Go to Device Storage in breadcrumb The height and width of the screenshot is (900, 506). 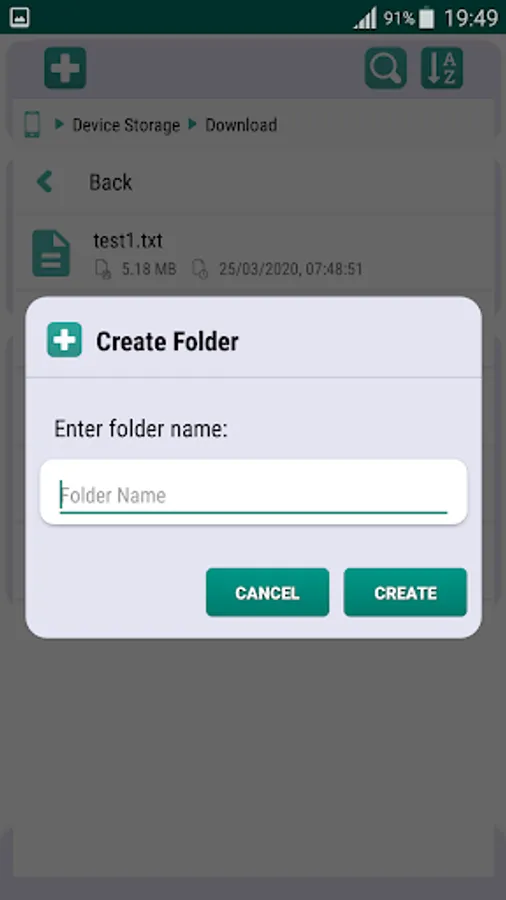pyautogui.click(x=126, y=125)
